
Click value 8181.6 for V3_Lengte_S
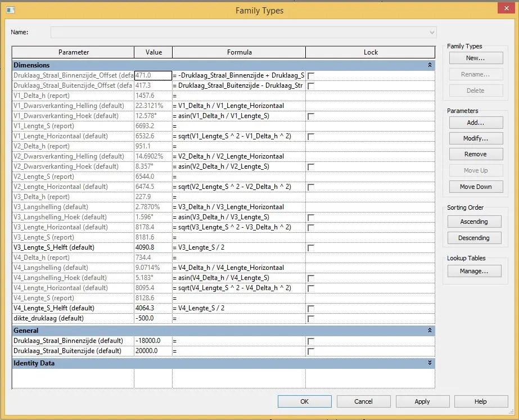click(x=154, y=237)
